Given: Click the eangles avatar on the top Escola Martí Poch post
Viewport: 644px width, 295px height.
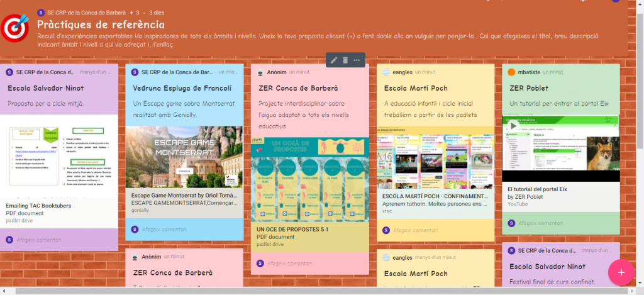Looking at the screenshot, I should [386, 72].
